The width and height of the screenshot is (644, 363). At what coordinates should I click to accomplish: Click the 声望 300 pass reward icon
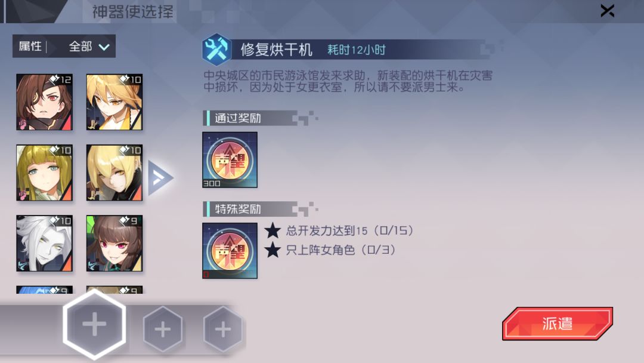click(x=230, y=160)
